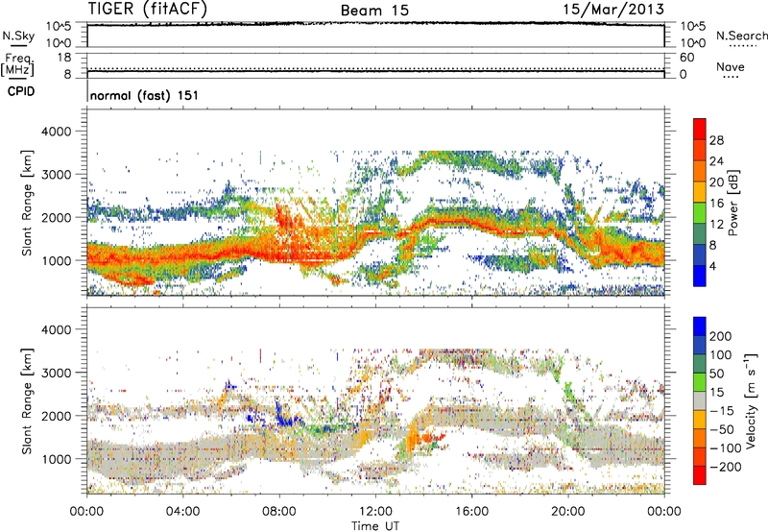Click the Slant Range label of the power plot

point(27,203)
